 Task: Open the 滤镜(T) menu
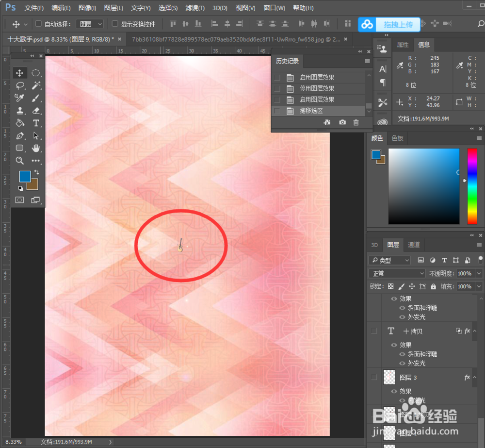(x=195, y=8)
